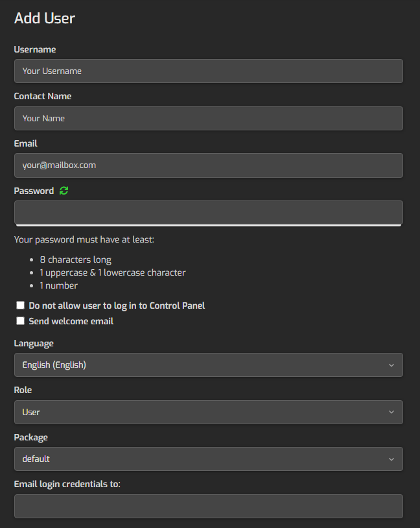
Task: Click the Email login credentials to label
Action: pyautogui.click(x=67, y=485)
